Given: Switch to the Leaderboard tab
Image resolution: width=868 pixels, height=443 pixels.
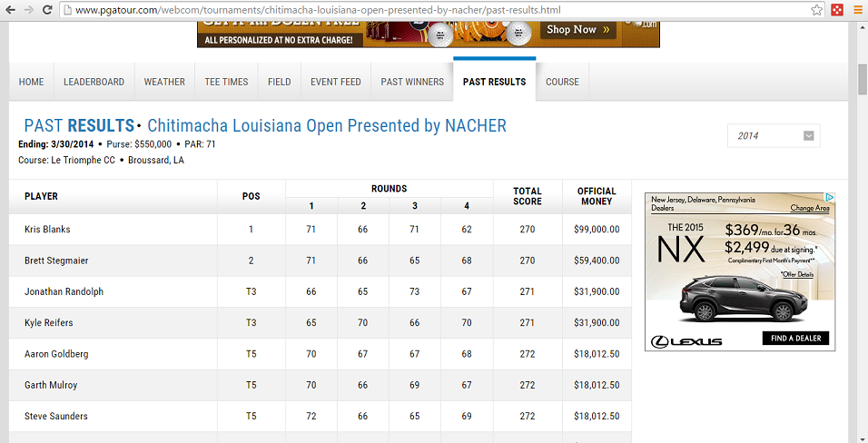Looking at the screenshot, I should (94, 82).
